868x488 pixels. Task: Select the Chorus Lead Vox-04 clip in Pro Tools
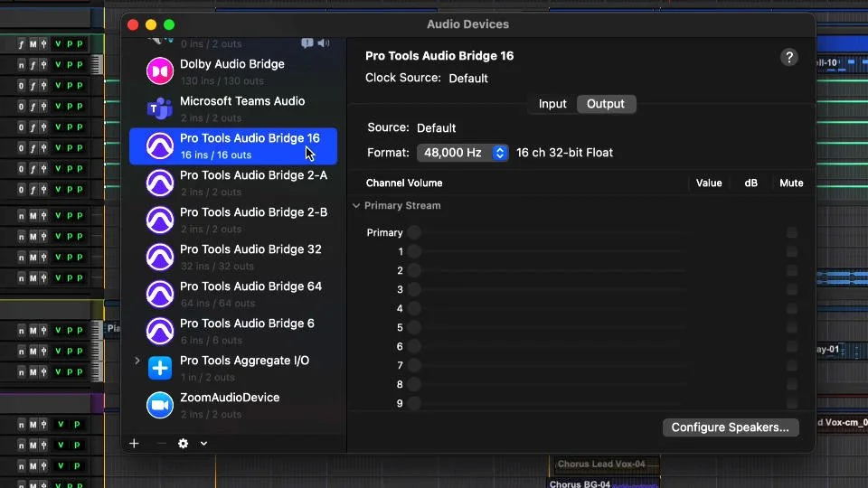tap(605, 465)
